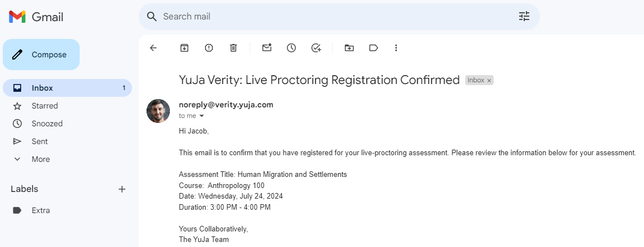Click the back arrow to return to inbox
Image resolution: width=644 pixels, height=247 pixels.
pyautogui.click(x=153, y=48)
